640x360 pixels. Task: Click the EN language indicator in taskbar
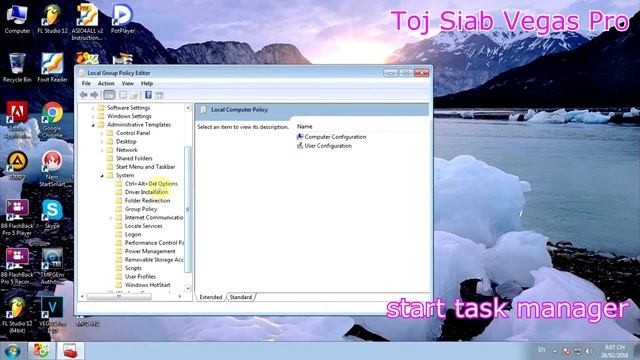click(x=542, y=350)
